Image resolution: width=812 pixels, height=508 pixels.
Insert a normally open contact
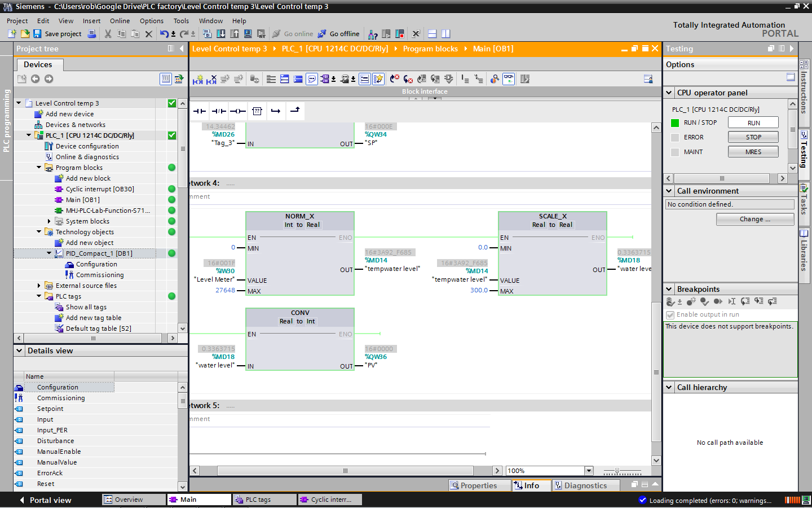pos(200,111)
